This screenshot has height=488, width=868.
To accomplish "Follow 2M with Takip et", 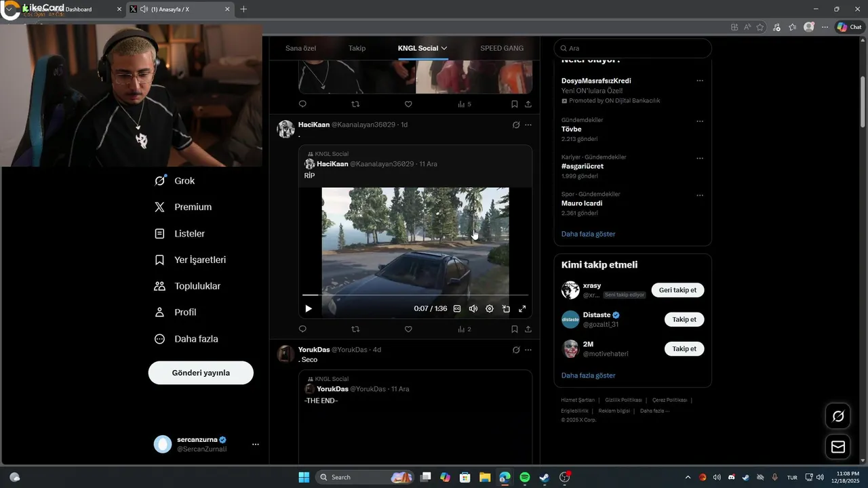I will [684, 349].
